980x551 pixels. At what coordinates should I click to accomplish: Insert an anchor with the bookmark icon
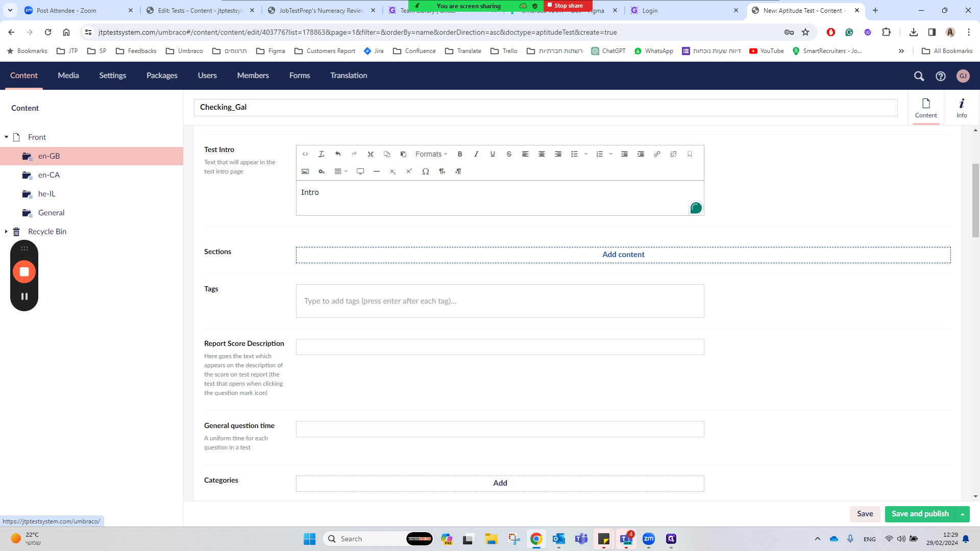690,154
